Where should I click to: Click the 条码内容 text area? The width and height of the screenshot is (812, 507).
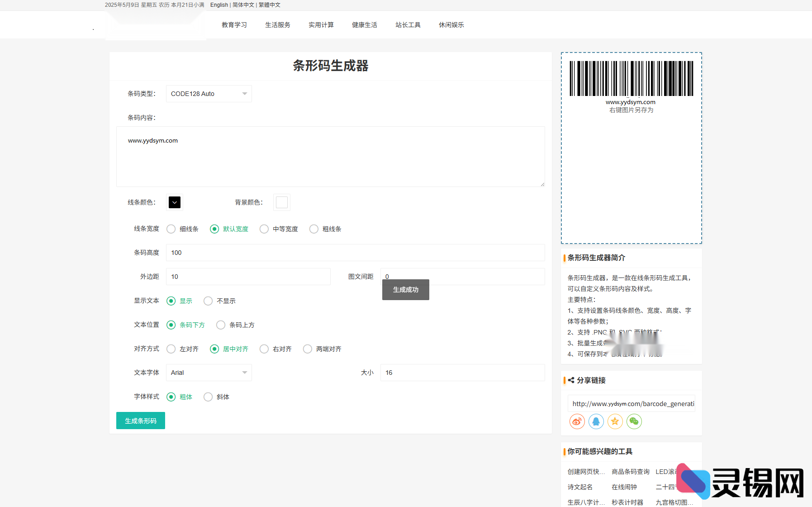[331, 157]
